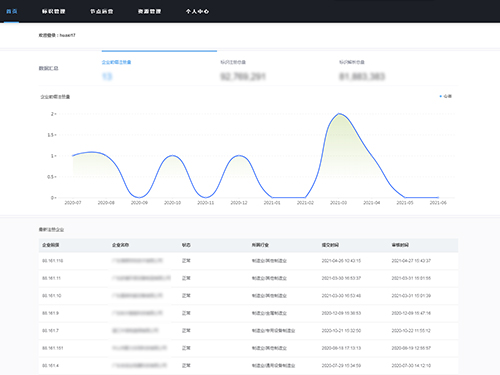Select the table row with prefix 88.161.10
The image size is (500, 375).
[x=248, y=296]
